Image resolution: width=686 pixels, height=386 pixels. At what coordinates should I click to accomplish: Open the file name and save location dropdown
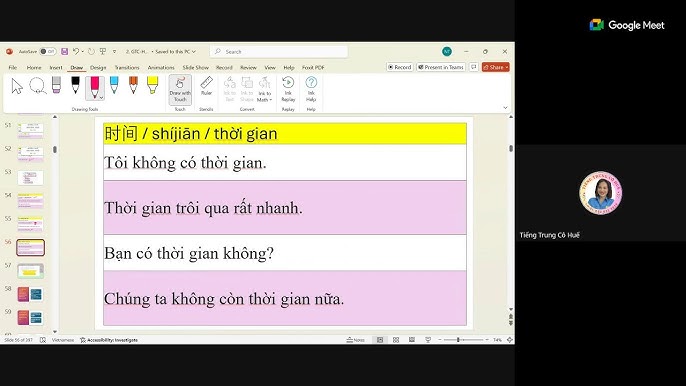click(161, 52)
